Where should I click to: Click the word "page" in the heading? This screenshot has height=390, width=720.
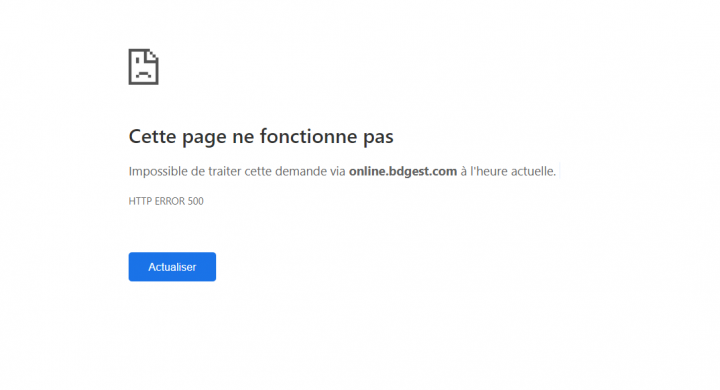point(204,137)
